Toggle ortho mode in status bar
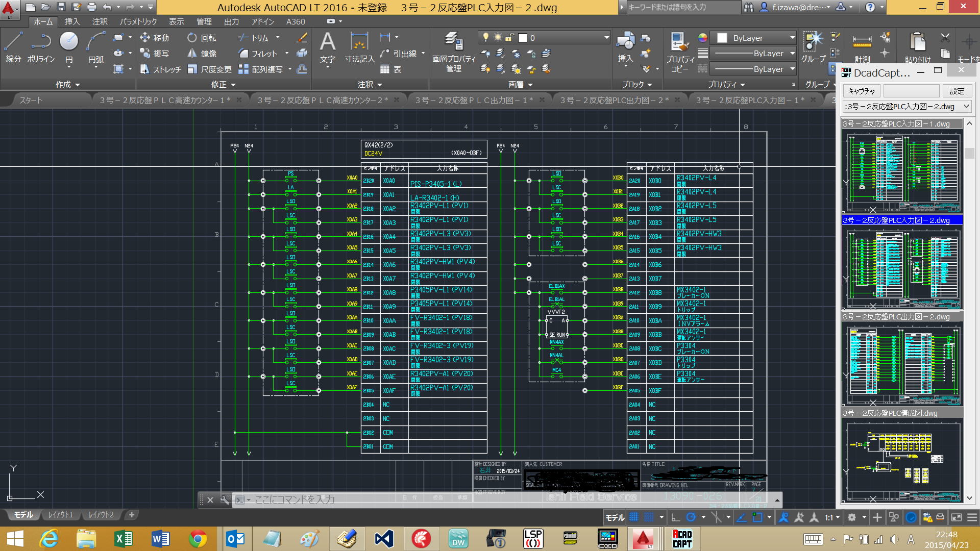The width and height of the screenshot is (980, 551). [x=675, y=517]
